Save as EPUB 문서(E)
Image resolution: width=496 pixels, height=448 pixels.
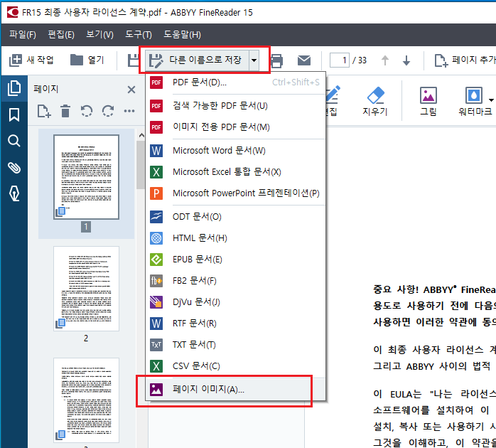(x=236, y=260)
